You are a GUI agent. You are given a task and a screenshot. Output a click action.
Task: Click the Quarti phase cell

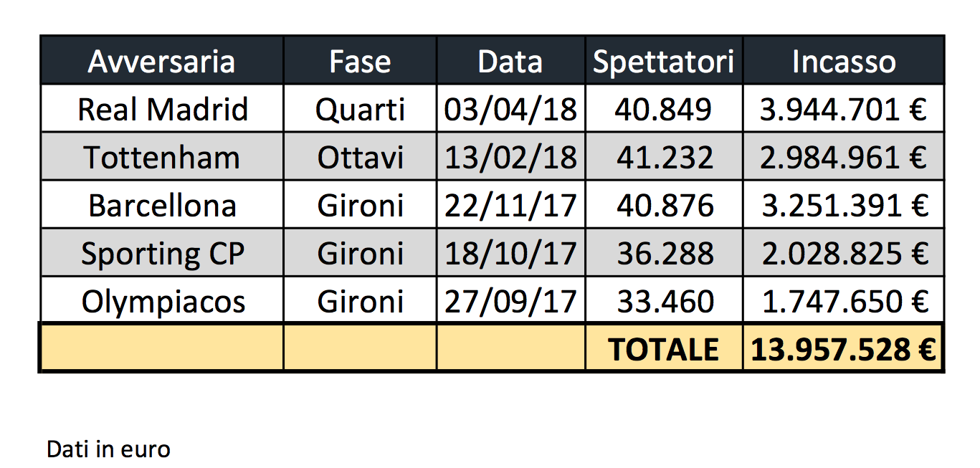(x=360, y=110)
